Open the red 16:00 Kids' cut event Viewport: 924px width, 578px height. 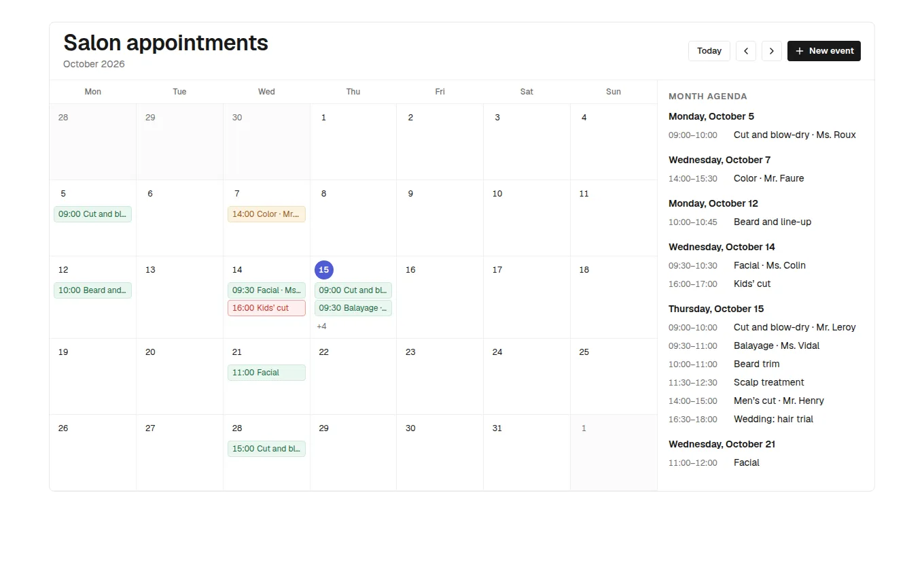(x=266, y=308)
